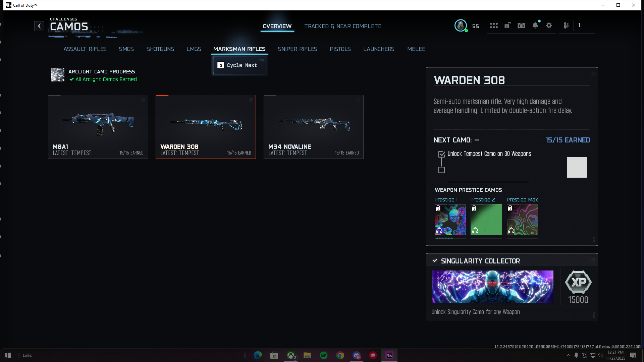644x362 pixels.
Task: Click the lock icon on Prestige 2 camo
Action: (x=474, y=208)
